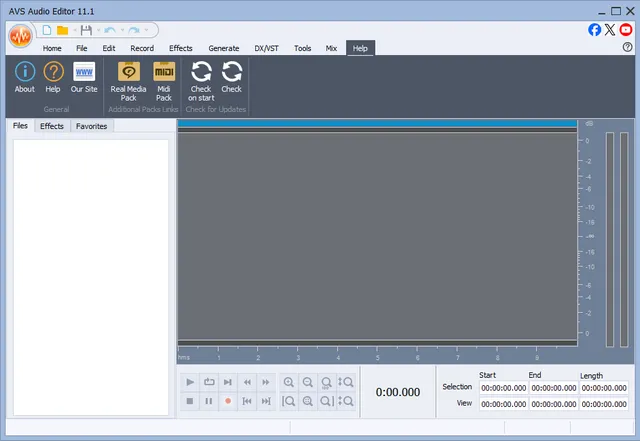Viewport: 640px width, 441px height.
Task: Open the Generate ribbon tab
Action: 224,48
